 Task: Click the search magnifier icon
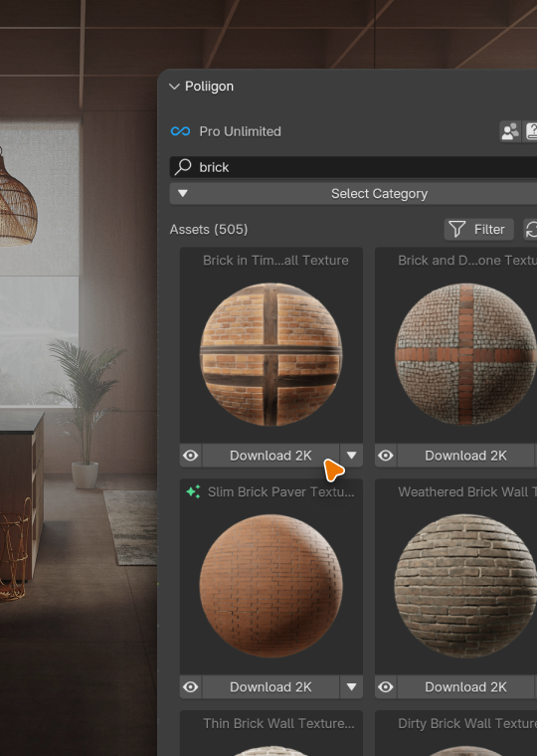pyautogui.click(x=183, y=167)
